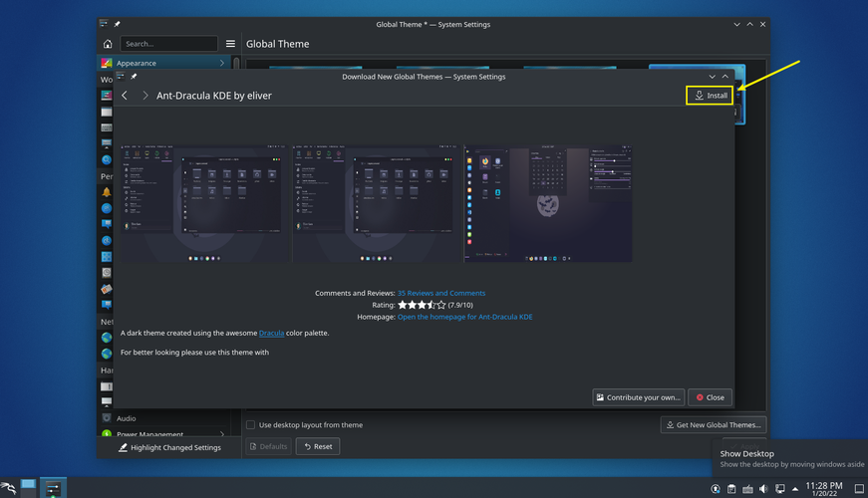Image resolution: width=868 pixels, height=498 pixels.
Task: Click Contribute your own button
Action: (x=638, y=397)
